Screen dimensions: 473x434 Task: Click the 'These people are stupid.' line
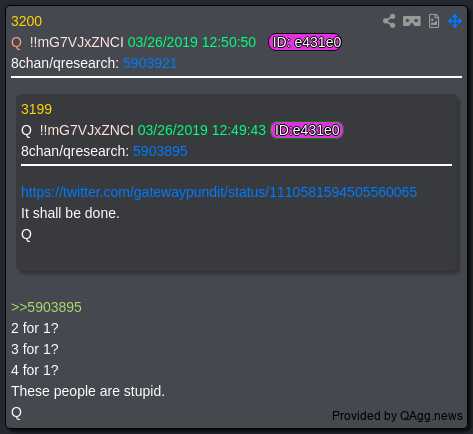(88, 391)
